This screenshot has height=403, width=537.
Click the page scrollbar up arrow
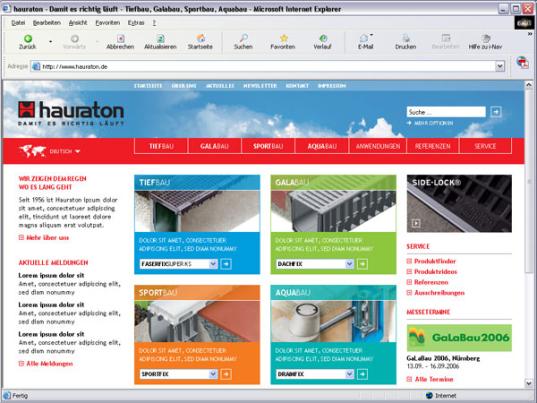pos(528,85)
